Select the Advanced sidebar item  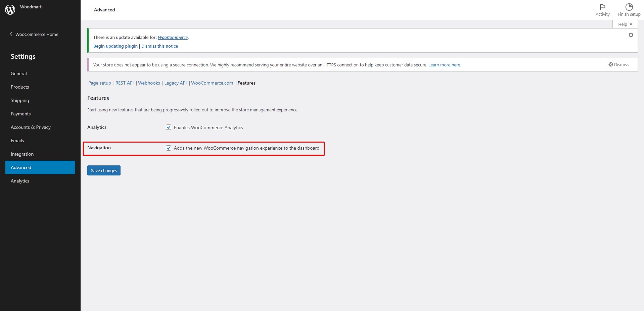tap(40, 167)
